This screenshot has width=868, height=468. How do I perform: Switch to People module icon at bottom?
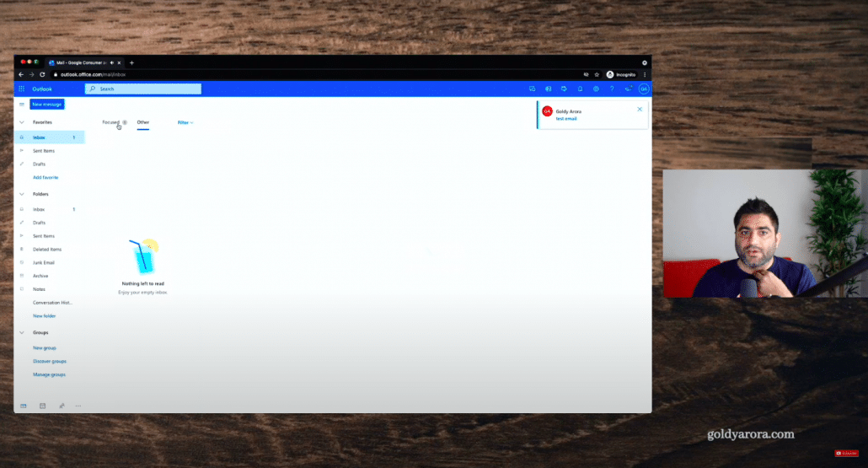coord(62,406)
